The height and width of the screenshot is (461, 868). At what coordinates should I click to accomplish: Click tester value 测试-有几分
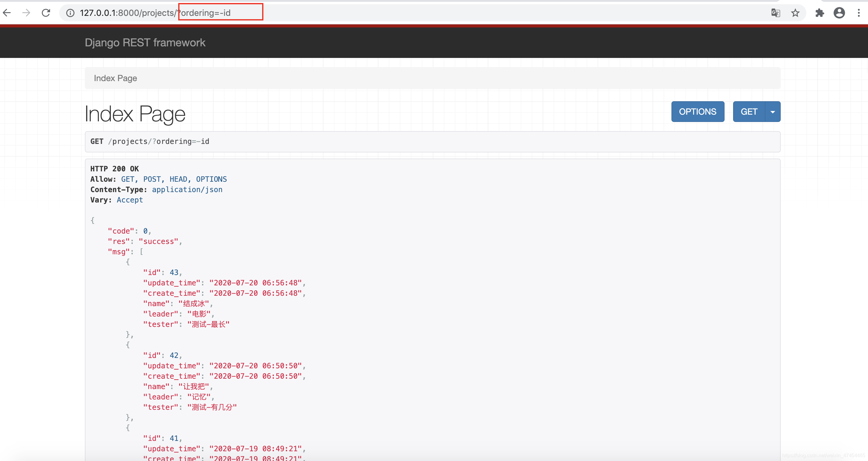212,408
